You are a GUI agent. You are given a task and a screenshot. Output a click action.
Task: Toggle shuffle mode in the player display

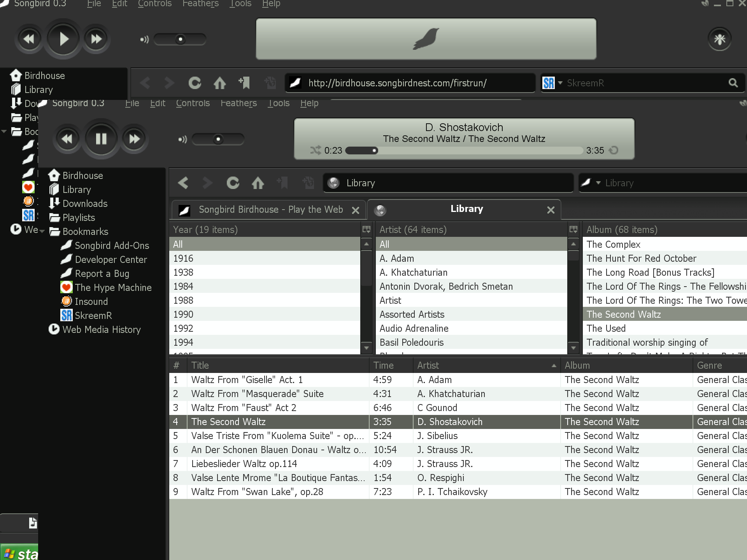pyautogui.click(x=316, y=150)
